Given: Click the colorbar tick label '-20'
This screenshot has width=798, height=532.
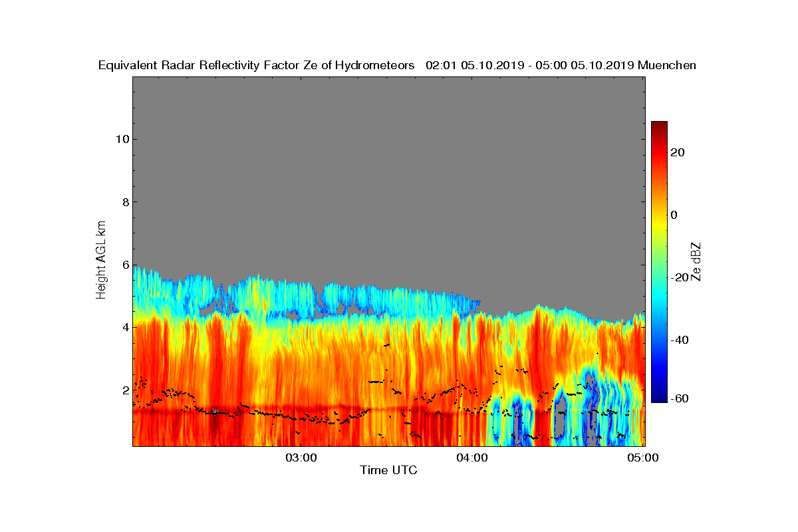Looking at the screenshot, I should (x=680, y=277).
